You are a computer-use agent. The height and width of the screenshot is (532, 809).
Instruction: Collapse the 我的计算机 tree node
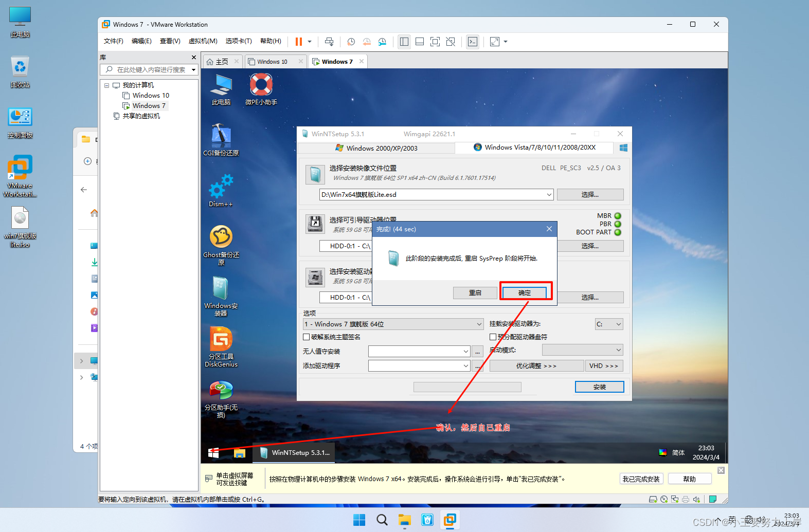(107, 85)
